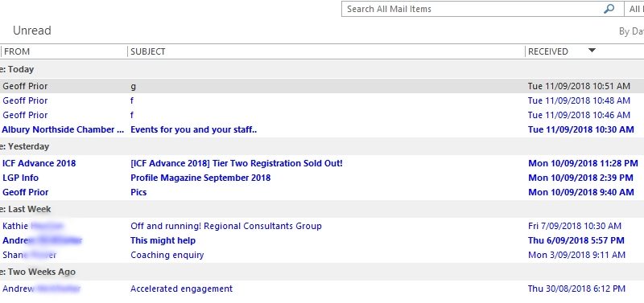644x303 pixels.
Task: Collapse the Today date group
Action: click(16, 69)
